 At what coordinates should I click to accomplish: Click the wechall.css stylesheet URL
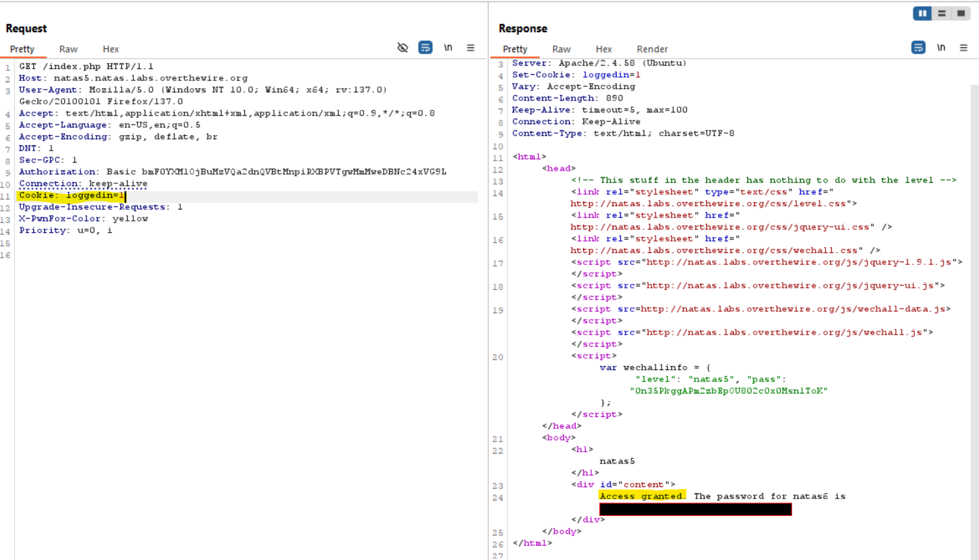[716, 250]
